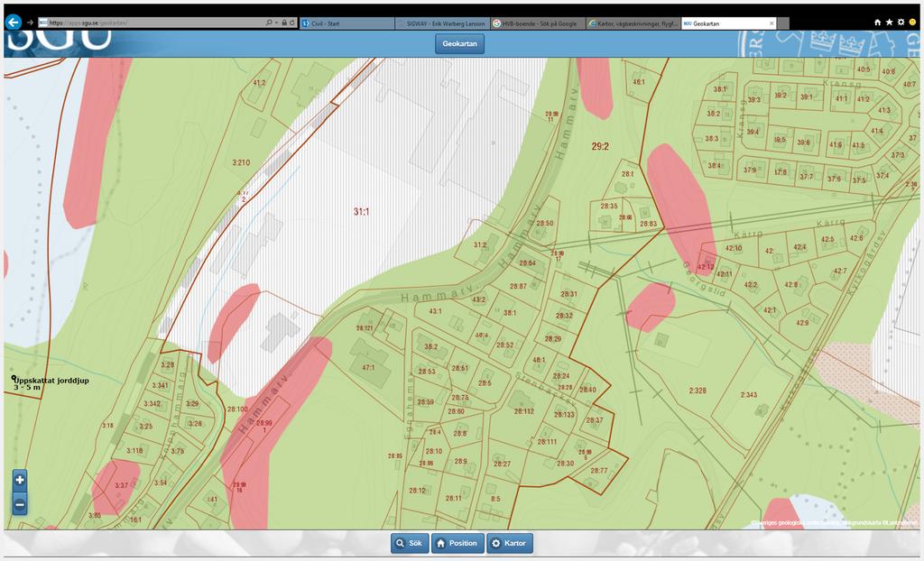The width and height of the screenshot is (924, 561).
Task: Click the 3:210 parcel label
Action: tap(241, 162)
